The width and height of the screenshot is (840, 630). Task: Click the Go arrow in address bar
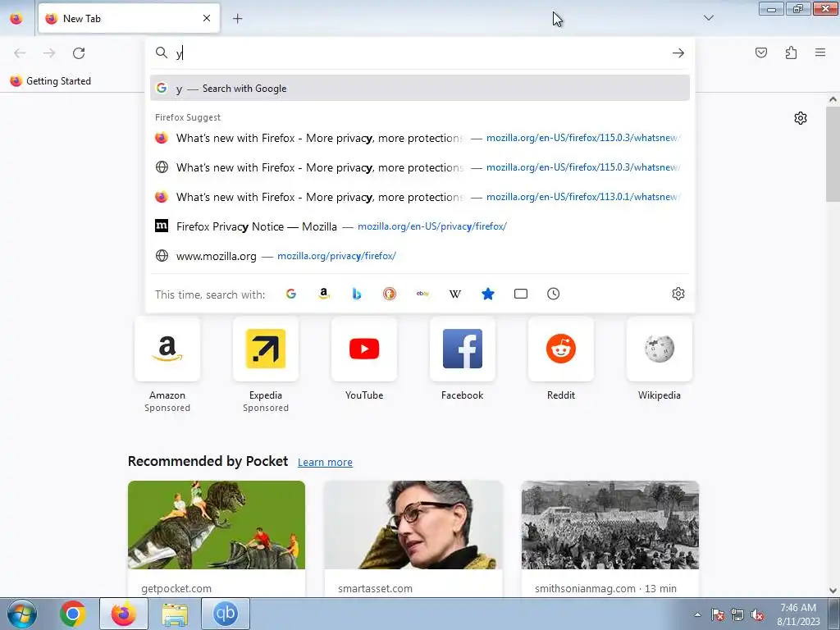tap(678, 53)
